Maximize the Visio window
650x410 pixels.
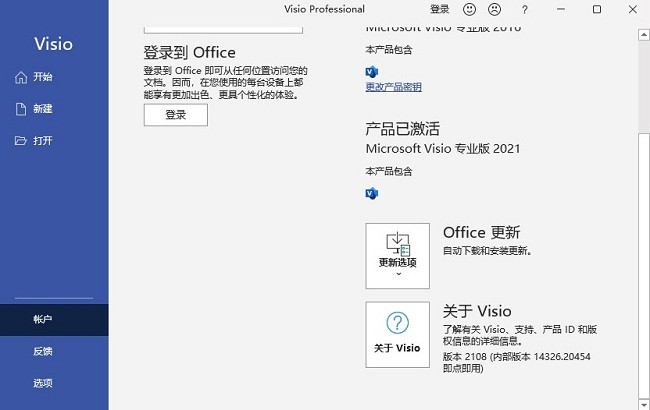tap(597, 9)
